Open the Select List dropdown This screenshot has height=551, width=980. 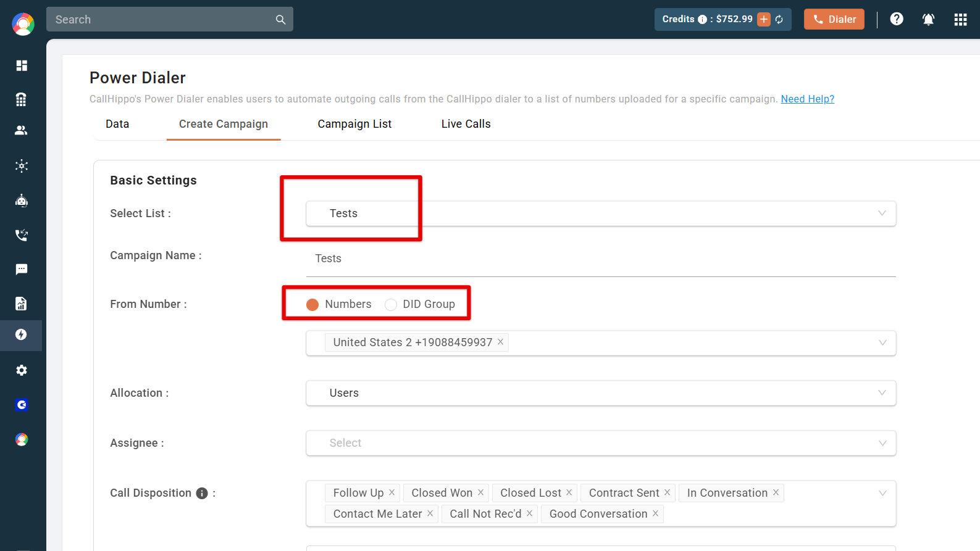point(601,213)
